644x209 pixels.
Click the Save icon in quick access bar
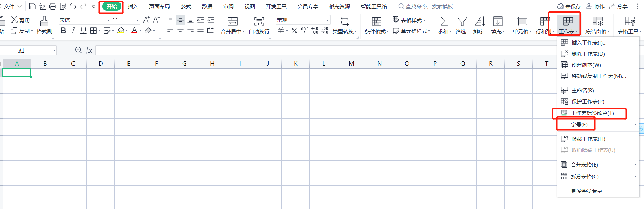(x=32, y=6)
